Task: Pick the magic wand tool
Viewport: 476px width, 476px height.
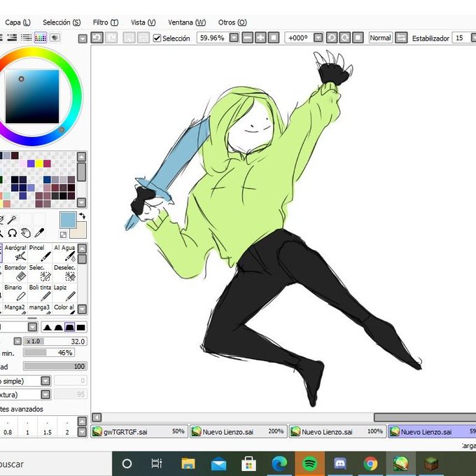Action: 12,219
